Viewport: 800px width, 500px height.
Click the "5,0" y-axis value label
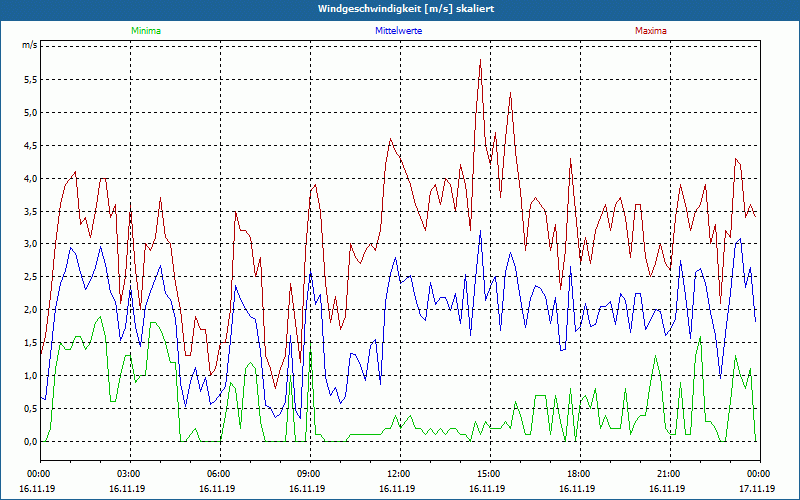[29, 112]
